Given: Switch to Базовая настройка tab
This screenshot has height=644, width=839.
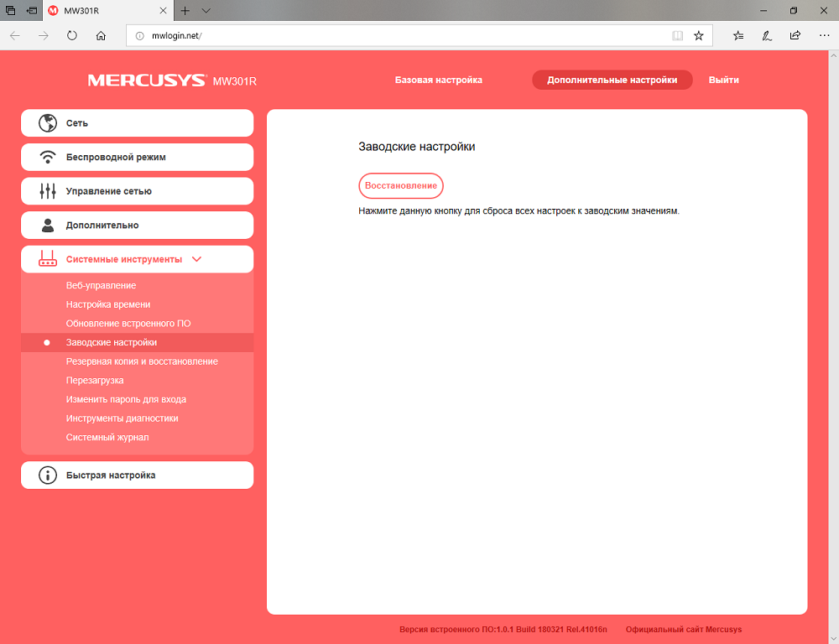Looking at the screenshot, I should click(x=439, y=80).
